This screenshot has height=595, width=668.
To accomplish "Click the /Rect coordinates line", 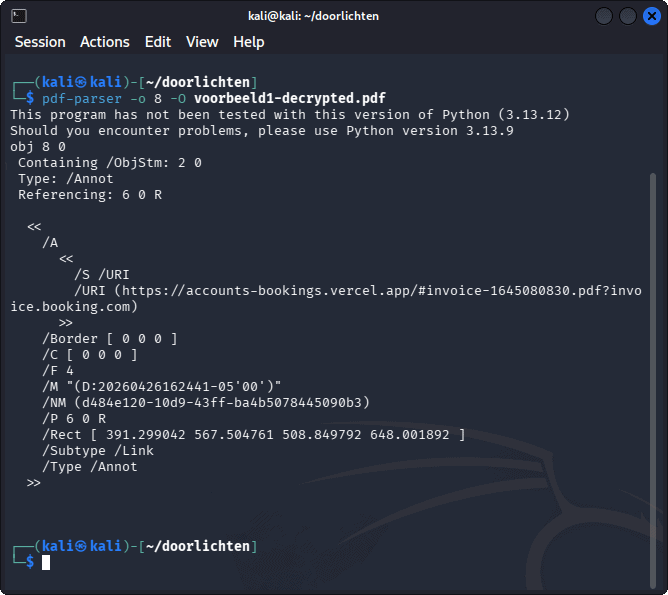I will [x=253, y=435].
